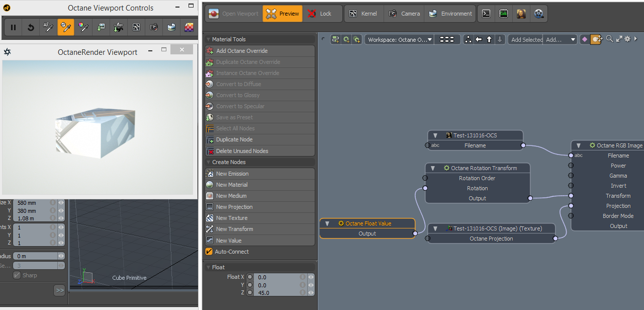Click the Camera button in top toolbar

coord(404,14)
